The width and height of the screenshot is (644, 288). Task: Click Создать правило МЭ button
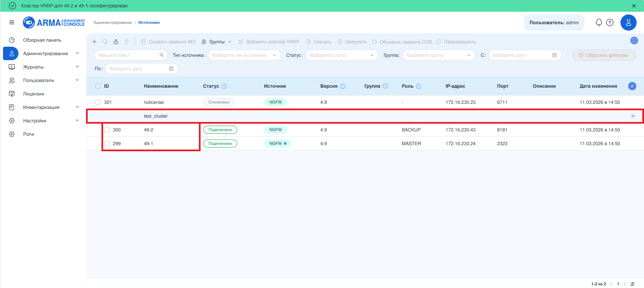point(168,42)
